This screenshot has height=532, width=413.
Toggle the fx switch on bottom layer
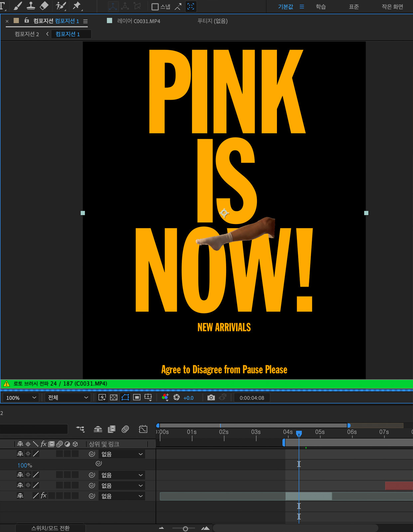click(x=43, y=496)
